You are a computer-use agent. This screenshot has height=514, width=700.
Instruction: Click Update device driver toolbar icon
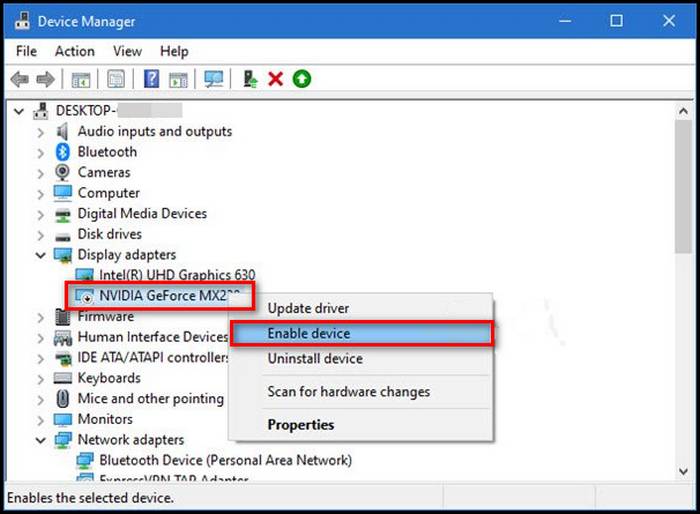click(250, 79)
